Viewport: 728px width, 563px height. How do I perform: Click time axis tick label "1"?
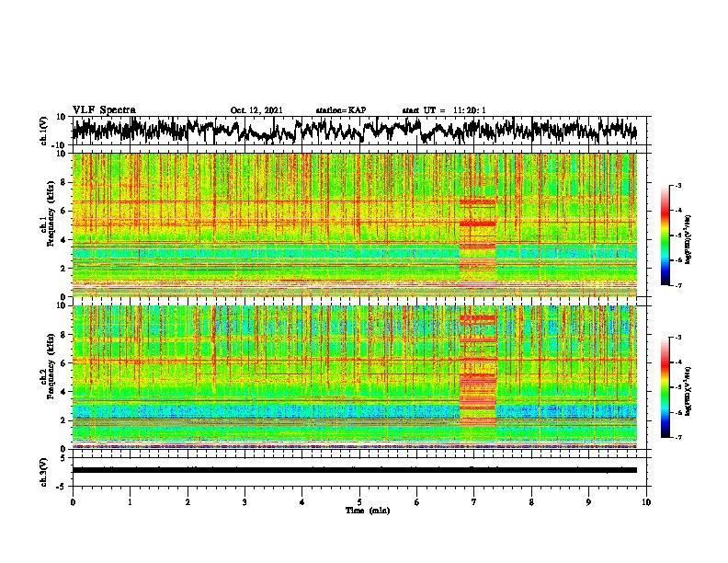130,502
